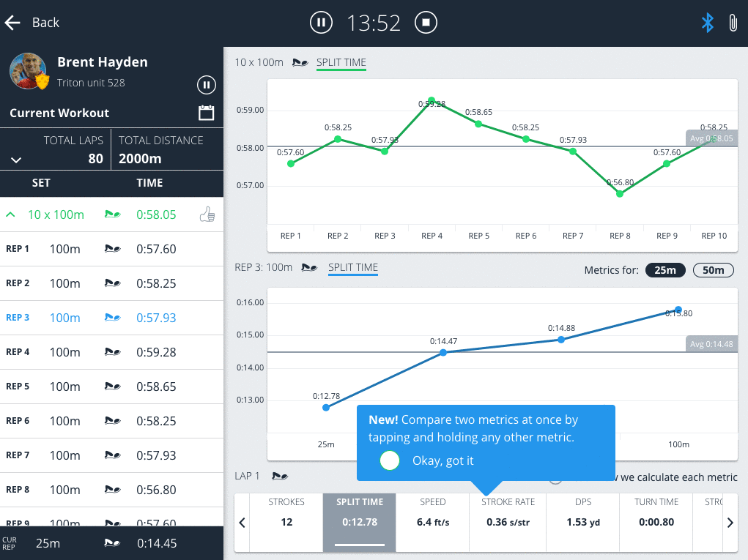This screenshot has height=560, width=748.
Task: Open attachments paperclip icon
Action: click(733, 23)
